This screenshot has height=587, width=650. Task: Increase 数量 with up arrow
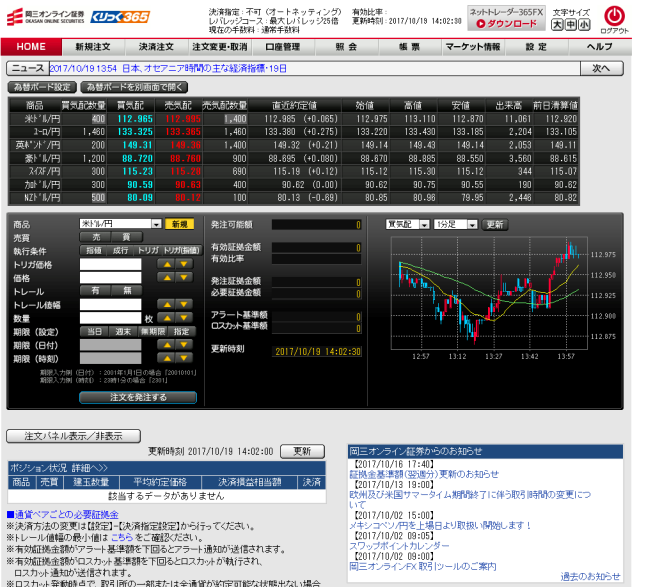(167, 318)
